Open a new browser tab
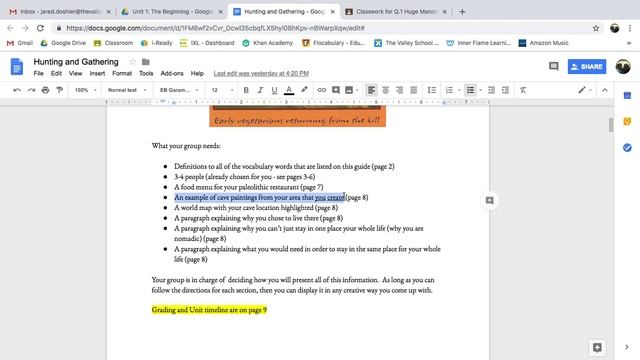 tap(462, 12)
